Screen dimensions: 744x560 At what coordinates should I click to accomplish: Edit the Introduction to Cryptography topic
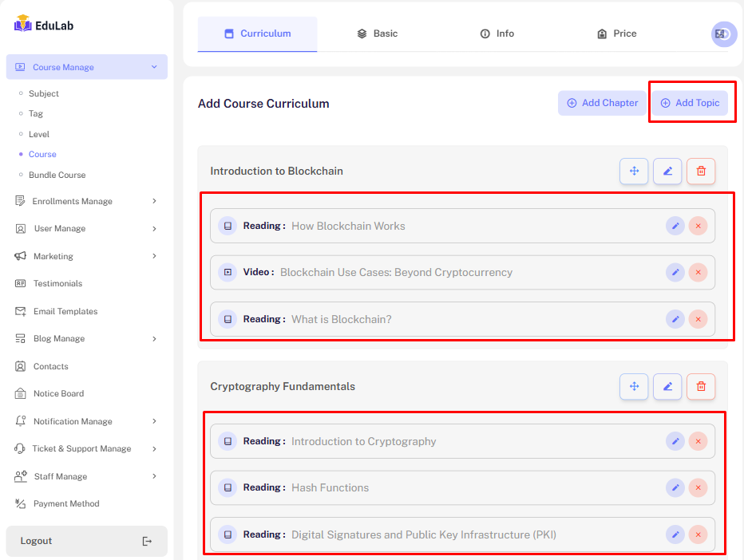click(x=675, y=442)
